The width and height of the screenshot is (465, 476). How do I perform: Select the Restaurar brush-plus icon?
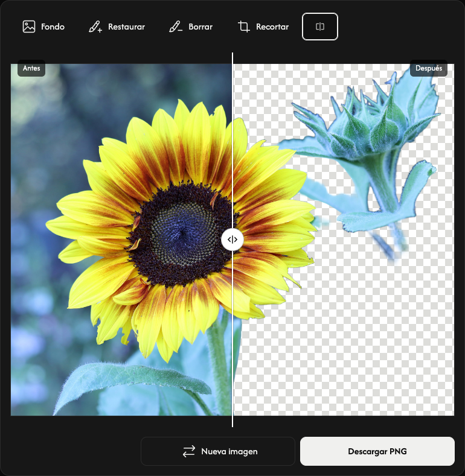[x=95, y=27]
